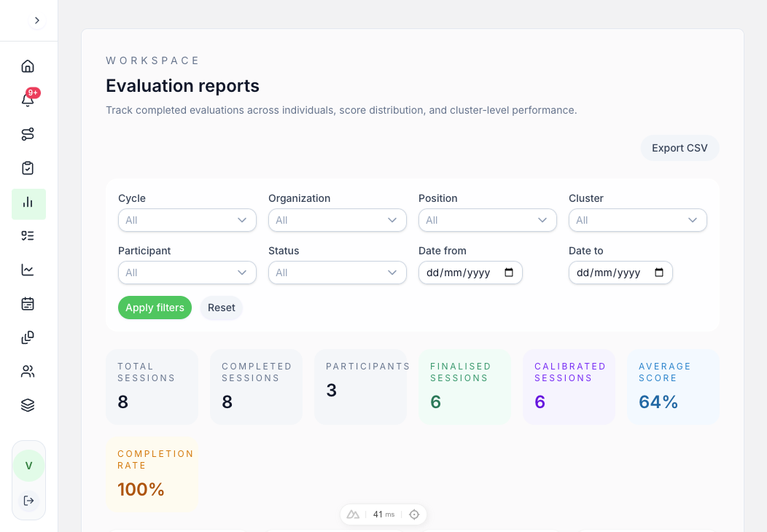
Task: Click the logout arrow icon
Action: pos(29,501)
